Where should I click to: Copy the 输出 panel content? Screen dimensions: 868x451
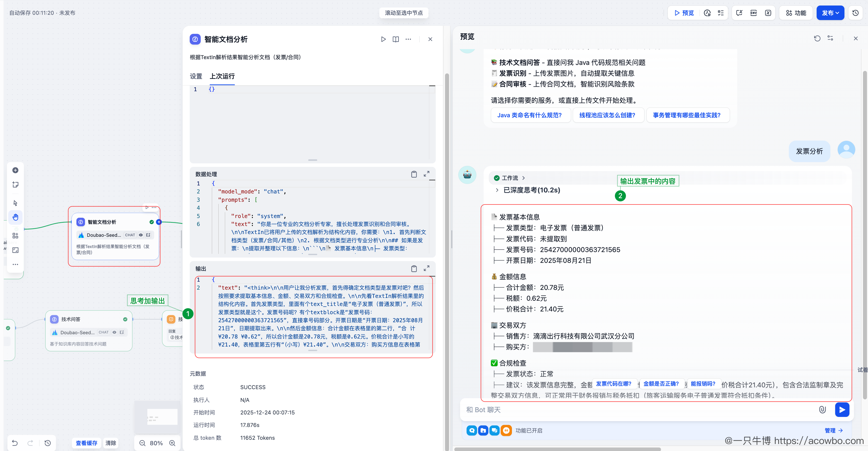point(414,268)
